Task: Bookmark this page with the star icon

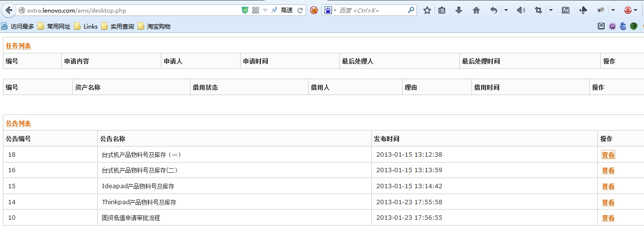Action: click(x=427, y=10)
